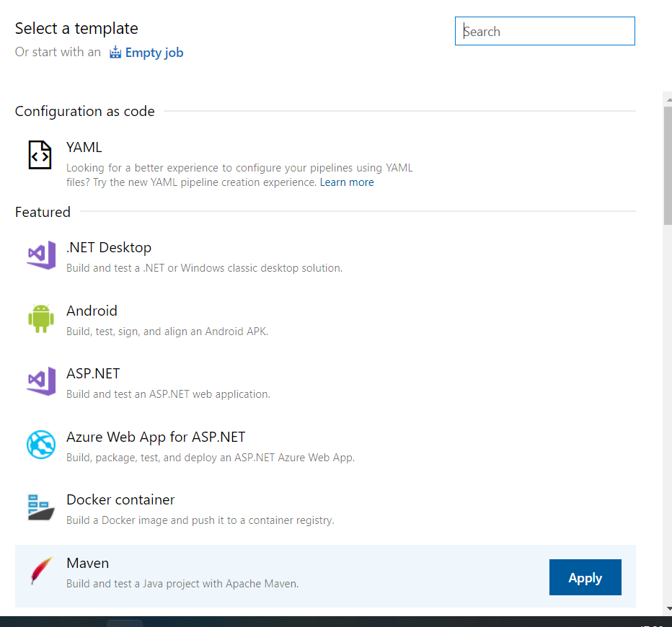Screen dimensions: 672x627
Task: Apply the Maven template
Action: coord(585,577)
